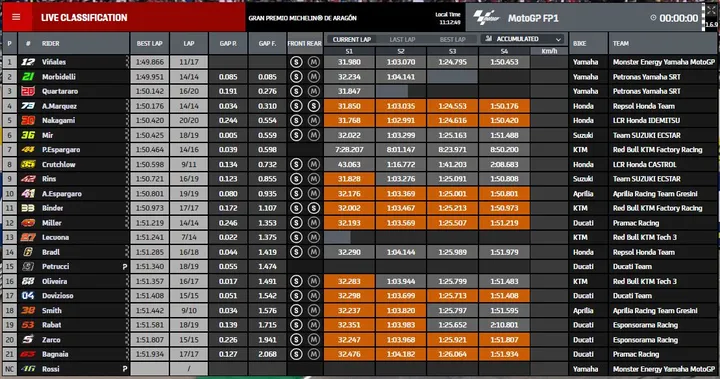Click Rins rear tyre M icon

coord(314,179)
